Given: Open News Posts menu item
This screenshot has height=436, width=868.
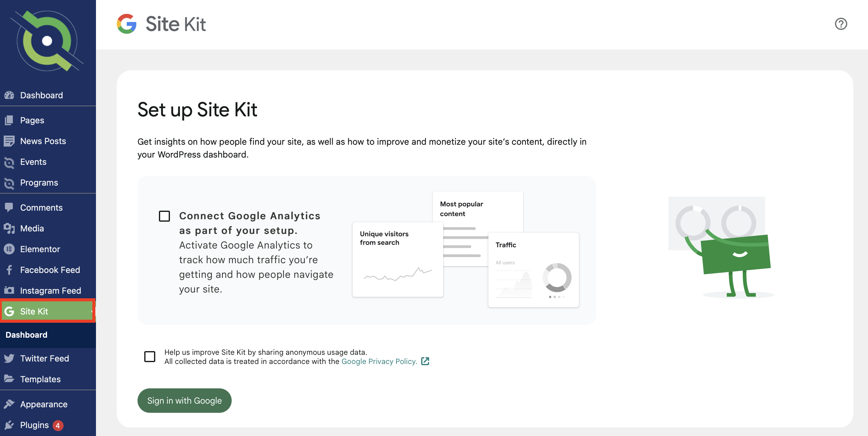Looking at the screenshot, I should [x=48, y=141].
